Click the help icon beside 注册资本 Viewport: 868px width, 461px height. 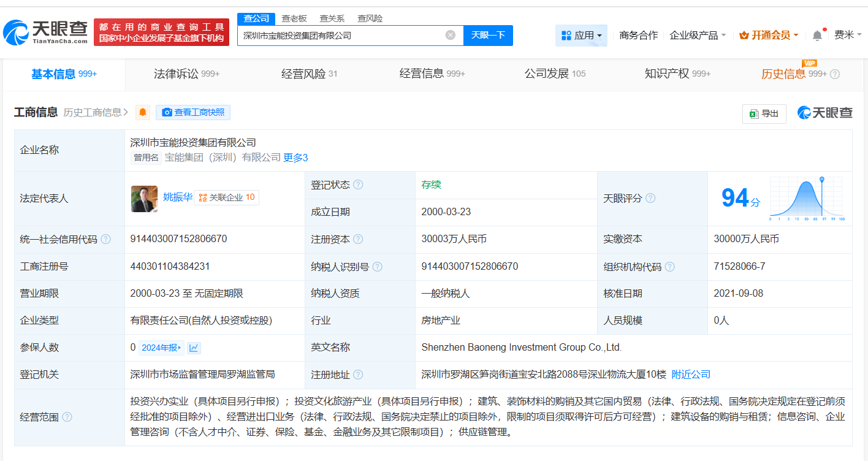click(x=359, y=239)
